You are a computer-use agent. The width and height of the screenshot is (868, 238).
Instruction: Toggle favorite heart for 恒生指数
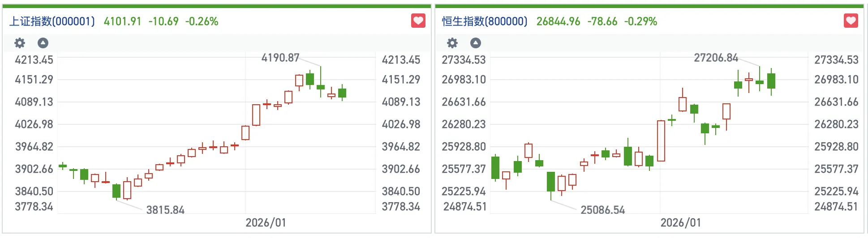851,21
